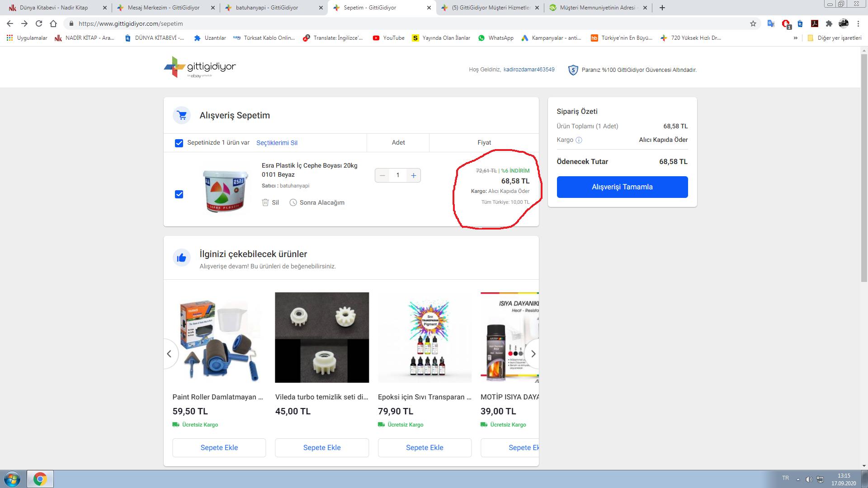
Task: Open Türksat Kablo Online bookmark
Action: point(264,38)
